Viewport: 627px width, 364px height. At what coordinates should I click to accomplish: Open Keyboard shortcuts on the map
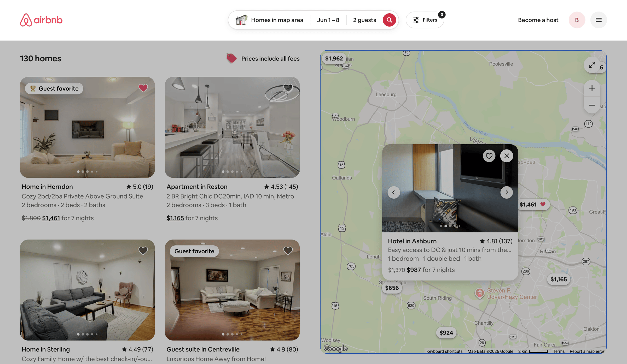point(444,351)
